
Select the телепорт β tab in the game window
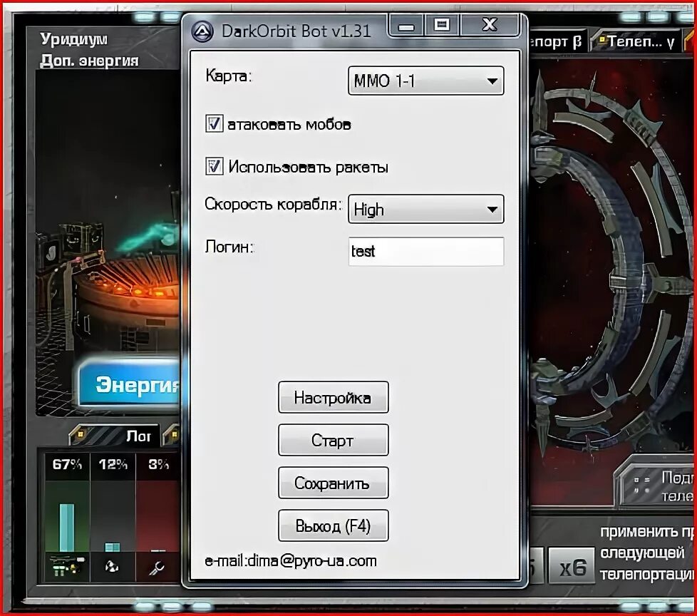557,42
